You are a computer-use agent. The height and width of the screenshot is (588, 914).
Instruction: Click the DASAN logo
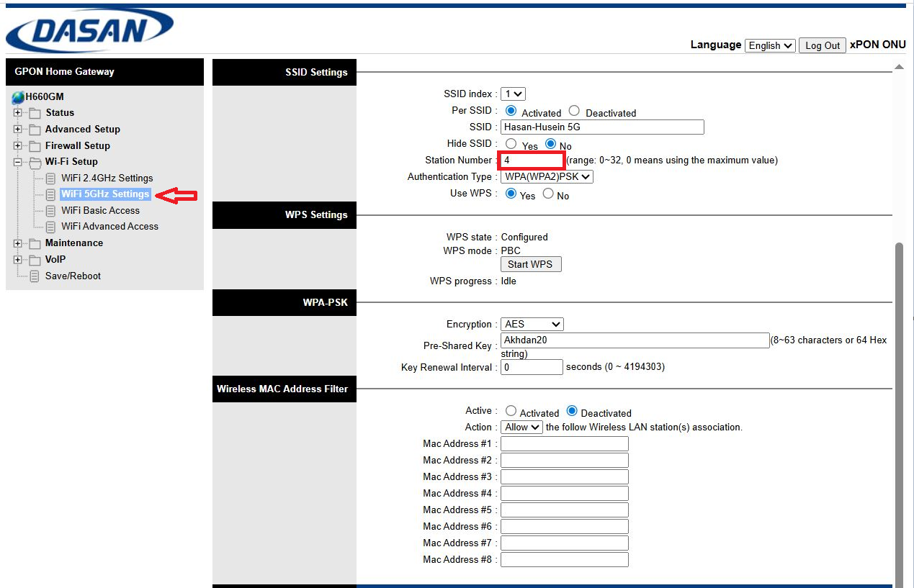pyautogui.click(x=89, y=31)
